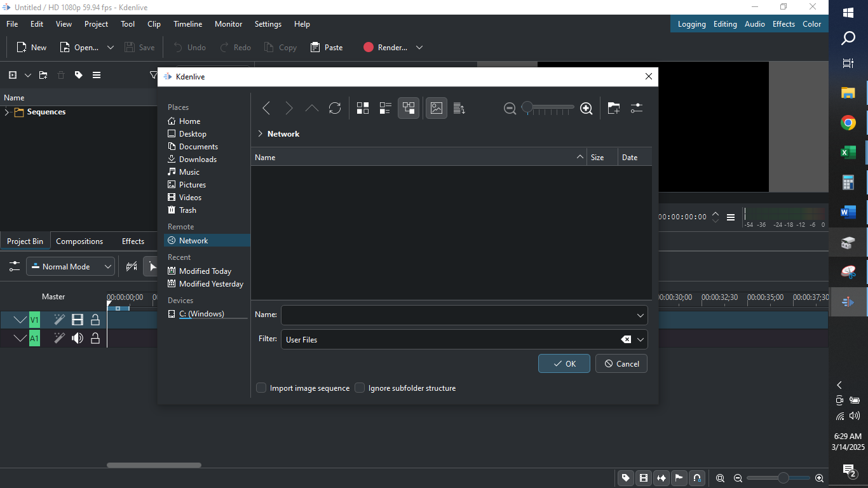Switch to the Compositions tab
The image size is (868, 488).
coord(79,241)
